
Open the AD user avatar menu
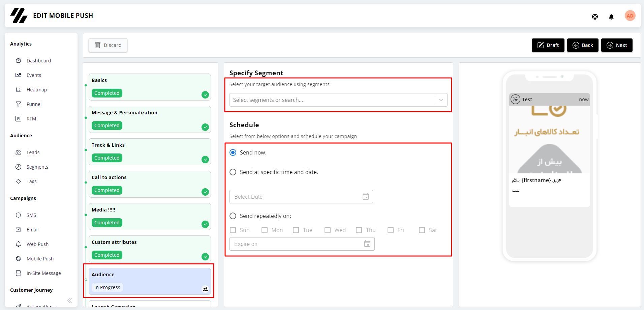pyautogui.click(x=630, y=16)
